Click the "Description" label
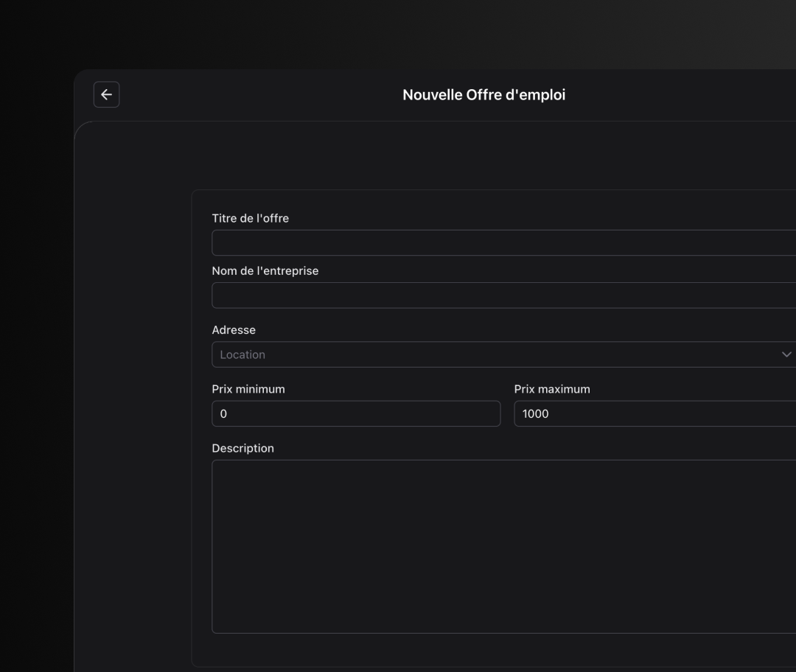This screenshot has width=796, height=672. pos(242,448)
